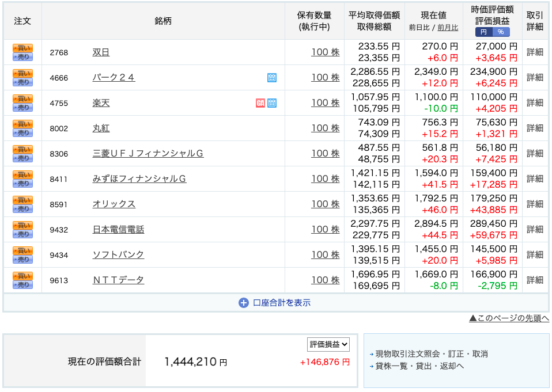Image resolution: width=552 pixels, height=392 pixels.
Task: Click the 買い buy button for パーク２４
Action: pos(22,74)
